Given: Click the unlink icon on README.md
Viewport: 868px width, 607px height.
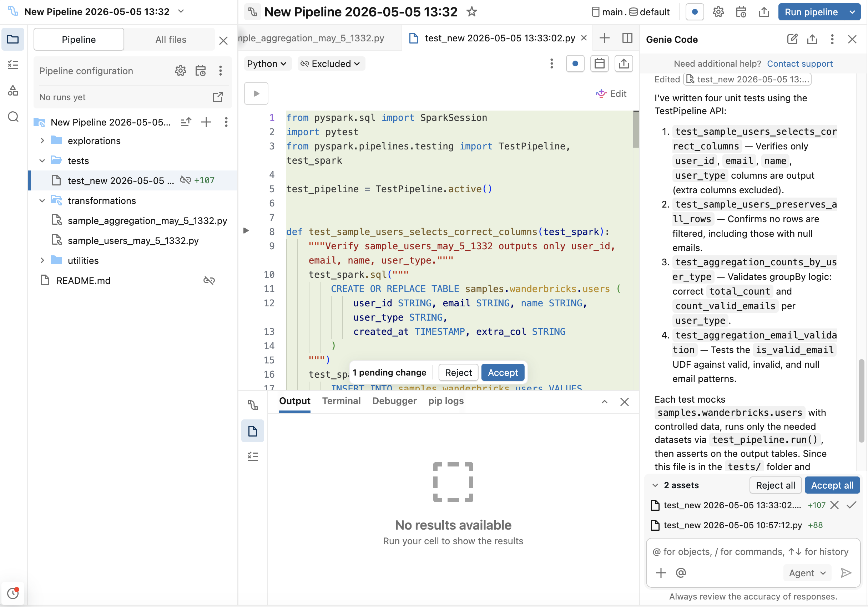Looking at the screenshot, I should click(x=209, y=280).
